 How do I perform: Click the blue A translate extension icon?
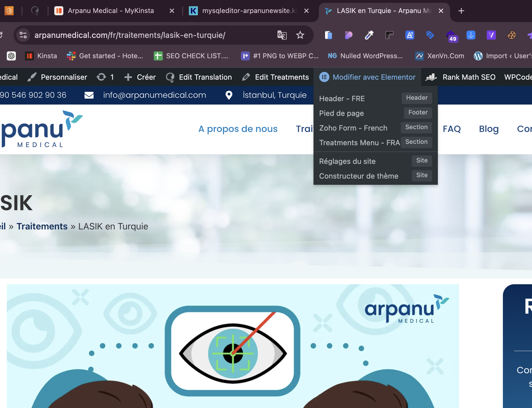click(x=410, y=35)
